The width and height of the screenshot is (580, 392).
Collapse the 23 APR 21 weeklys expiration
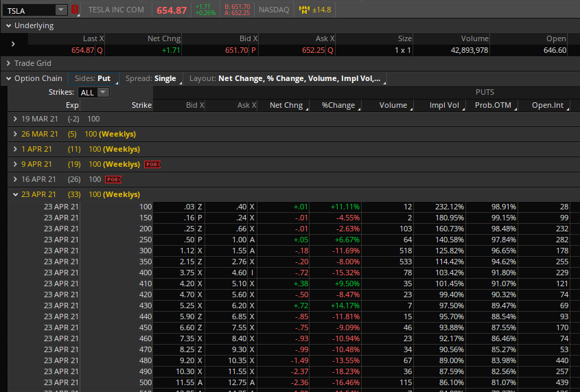[15, 194]
